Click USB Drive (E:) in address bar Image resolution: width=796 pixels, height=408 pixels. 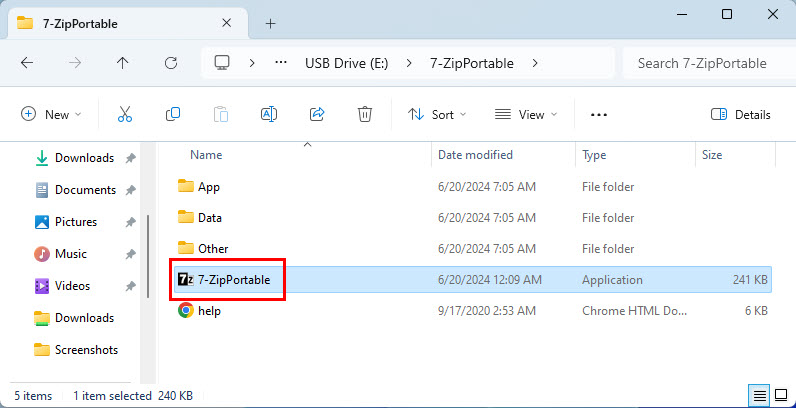[347, 63]
